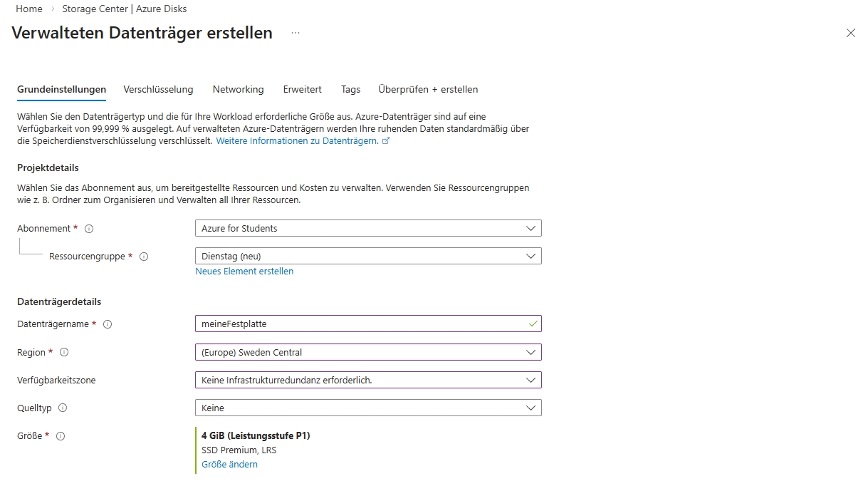Open the Ressourcengruppe dropdown
Screen dimensions: 868x496
(367, 256)
